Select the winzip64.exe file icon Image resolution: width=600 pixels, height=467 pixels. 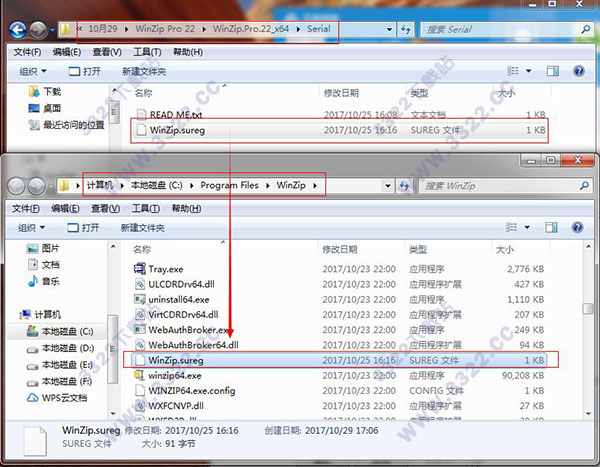click(140, 375)
